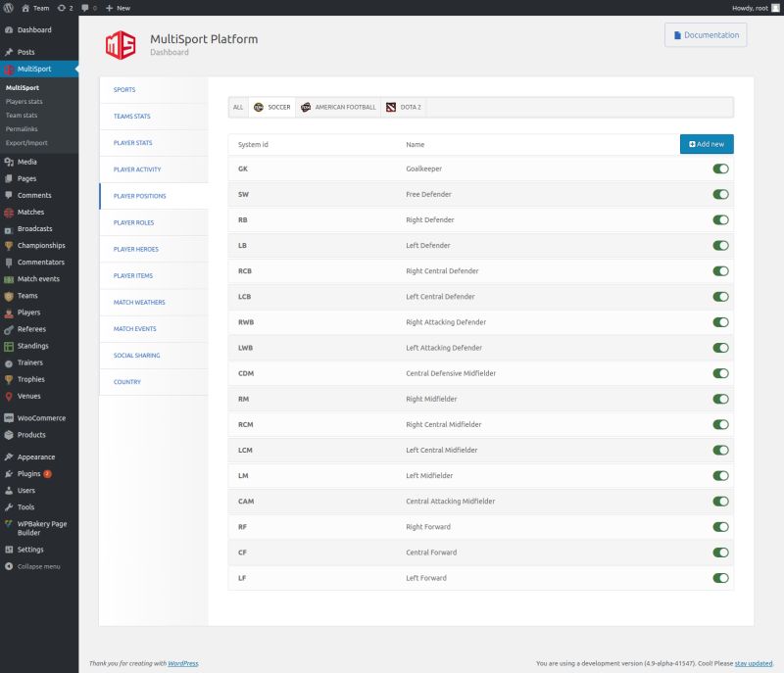The width and height of the screenshot is (784, 673).
Task: Select the DOTA 2 tab
Action: pyautogui.click(x=406, y=106)
